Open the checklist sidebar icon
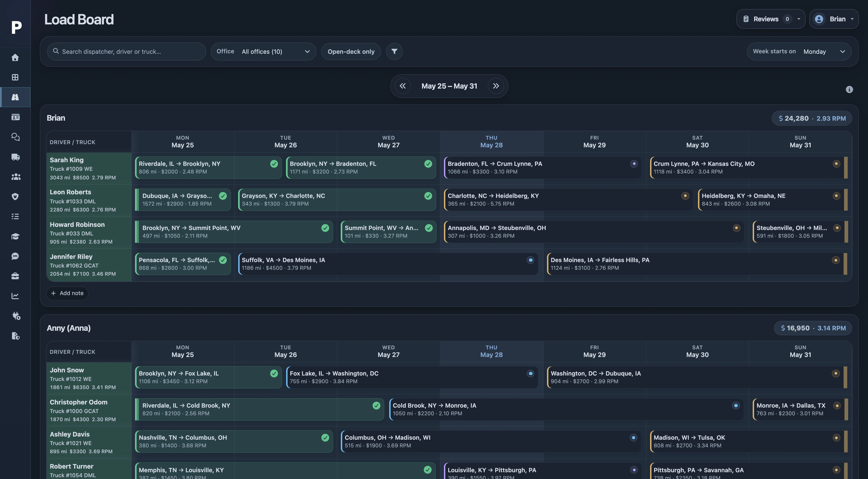 tap(15, 216)
